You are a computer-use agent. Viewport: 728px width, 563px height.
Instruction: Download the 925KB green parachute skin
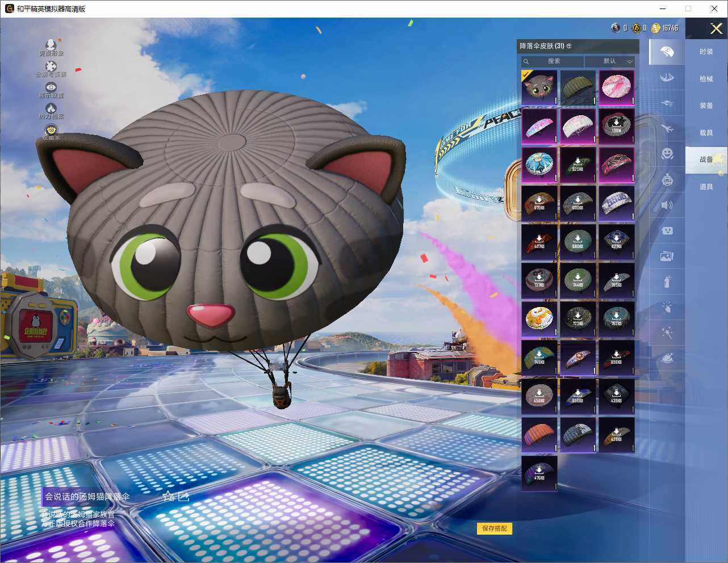pyautogui.click(x=578, y=165)
